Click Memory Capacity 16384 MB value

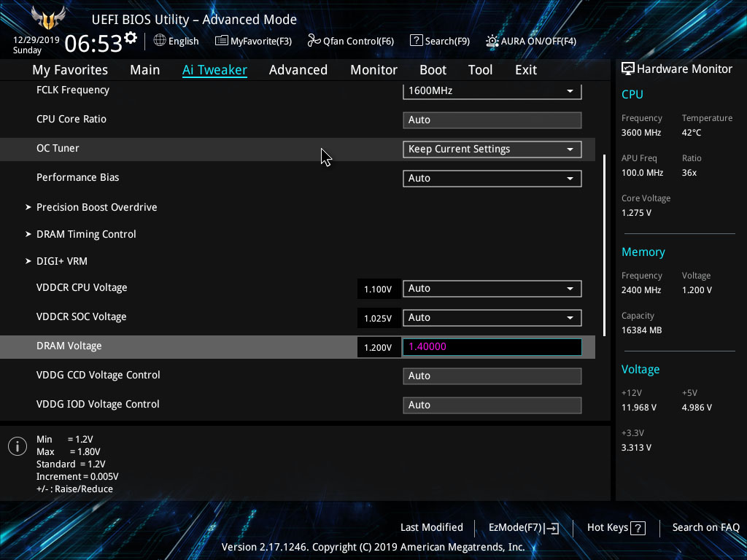point(642,330)
